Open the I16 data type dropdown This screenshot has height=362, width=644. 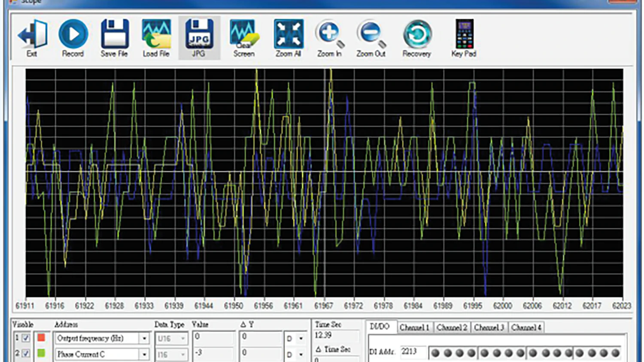tap(183, 355)
